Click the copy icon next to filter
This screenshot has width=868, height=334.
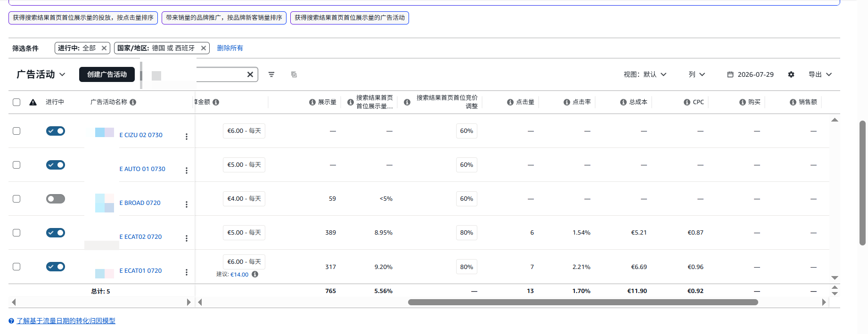pos(294,74)
